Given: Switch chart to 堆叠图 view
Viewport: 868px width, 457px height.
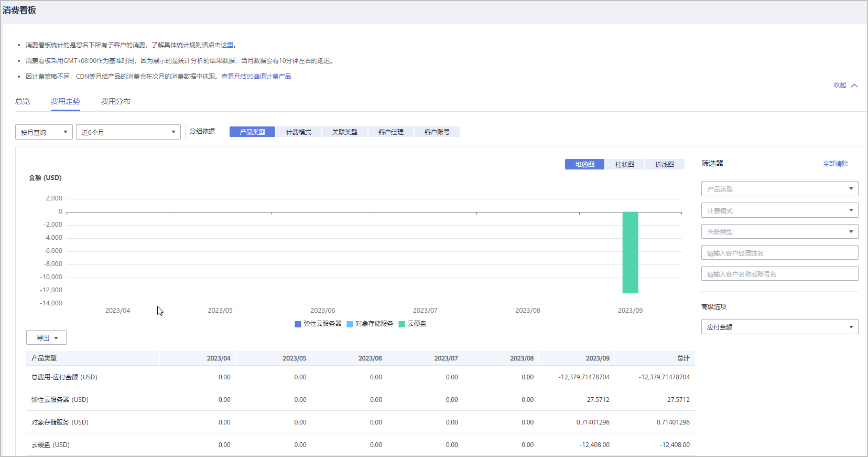Looking at the screenshot, I should pos(584,164).
